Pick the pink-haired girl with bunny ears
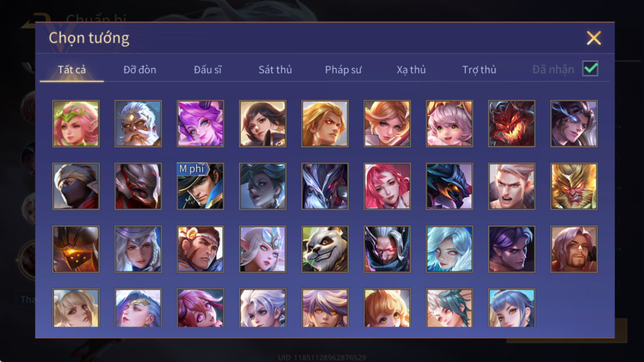Screen dimensions: 644x362 449,124
